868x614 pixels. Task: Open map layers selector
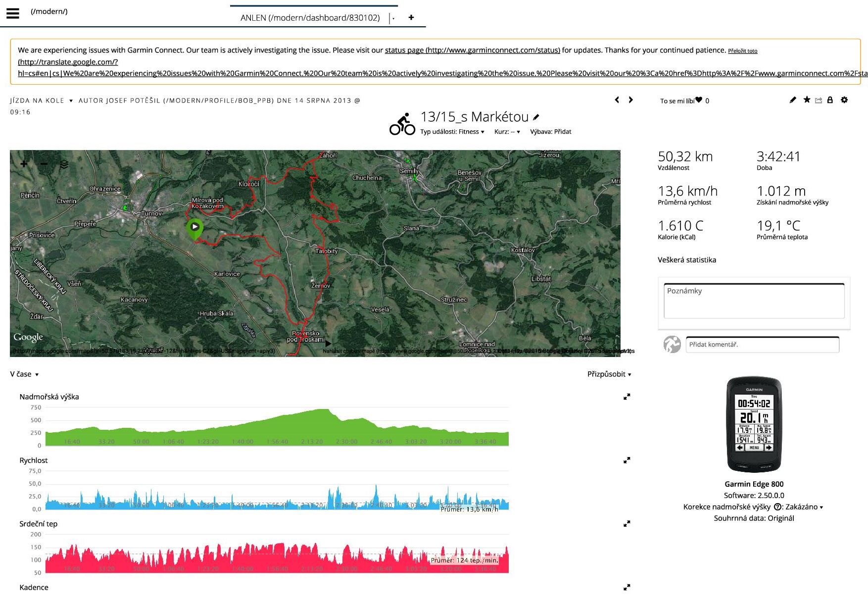(x=64, y=164)
